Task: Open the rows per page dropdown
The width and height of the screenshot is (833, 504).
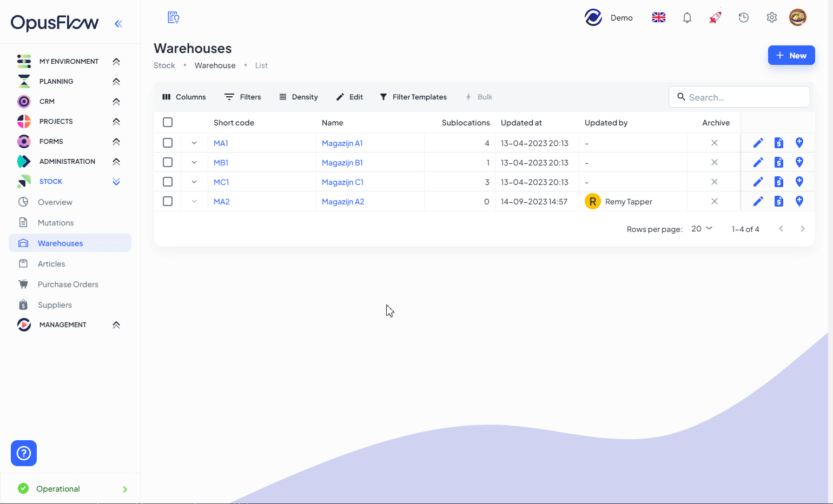Action: [x=702, y=229]
